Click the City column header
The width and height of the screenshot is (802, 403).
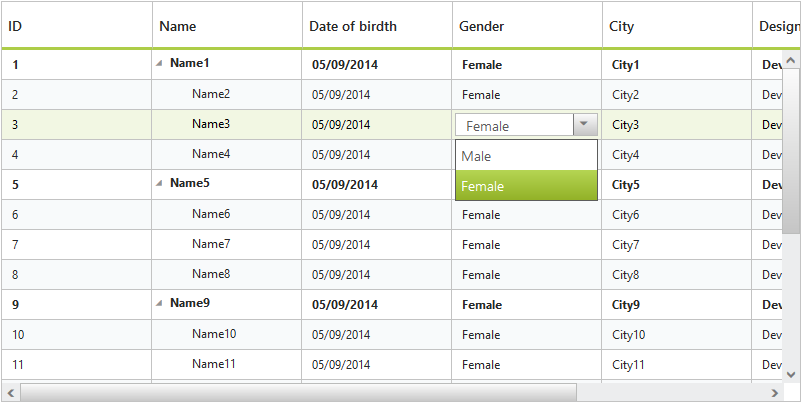(x=677, y=26)
